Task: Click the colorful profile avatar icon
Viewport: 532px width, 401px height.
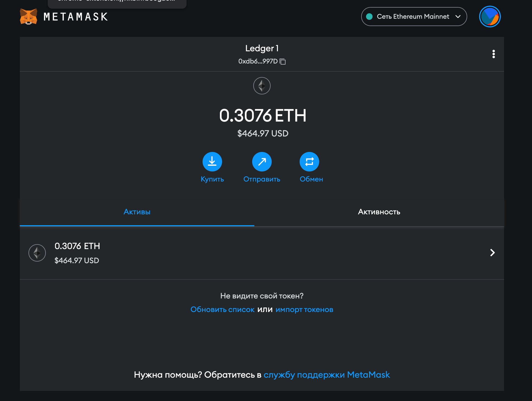Action: [489, 17]
